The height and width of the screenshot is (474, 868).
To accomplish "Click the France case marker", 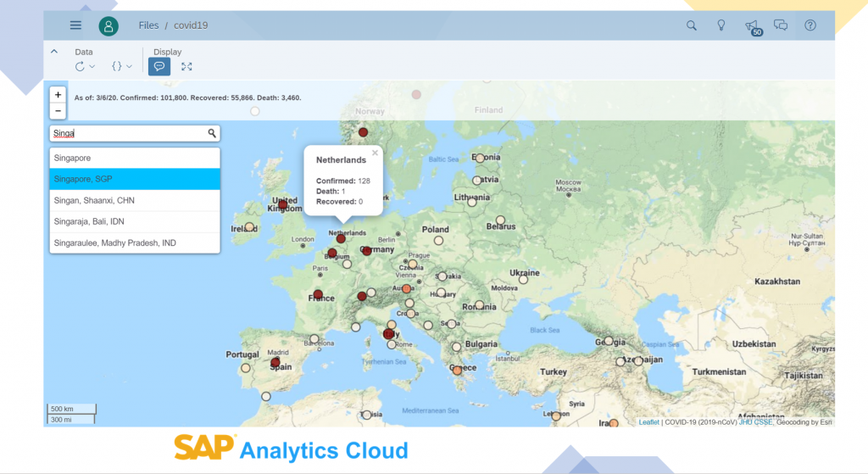I will 318,294.
